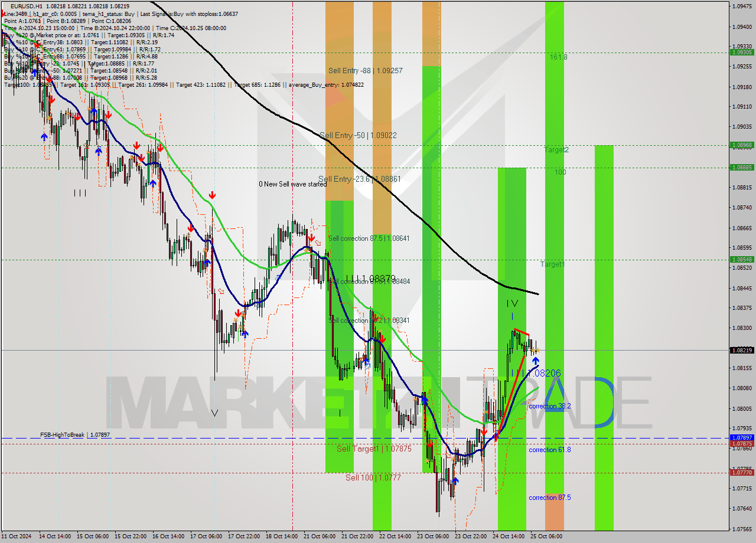Click the '23 Oct 22:00' time axis label
The image size is (756, 543).
click(471, 537)
